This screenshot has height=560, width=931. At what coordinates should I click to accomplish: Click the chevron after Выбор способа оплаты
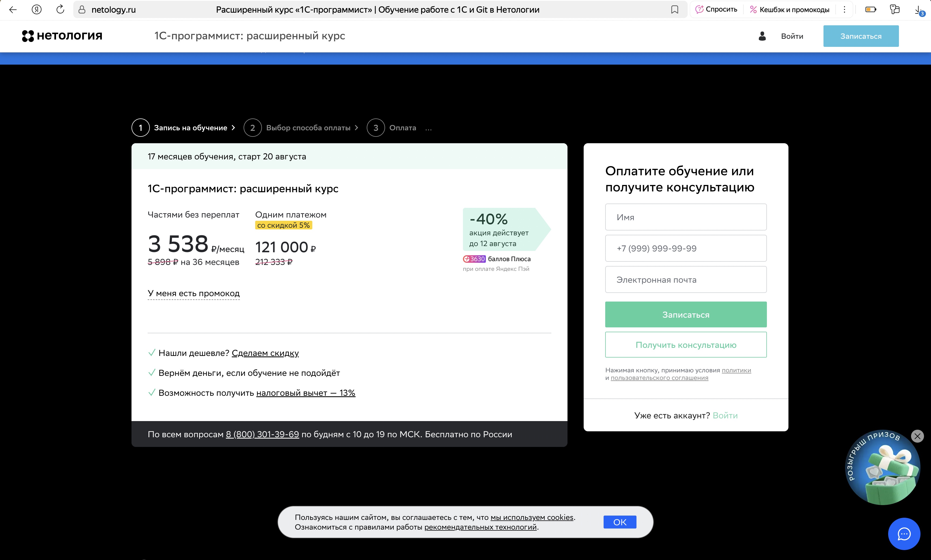356,128
